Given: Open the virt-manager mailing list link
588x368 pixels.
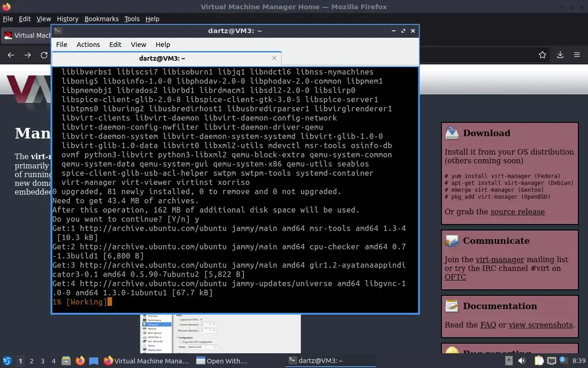Looking at the screenshot, I should click(500, 259).
